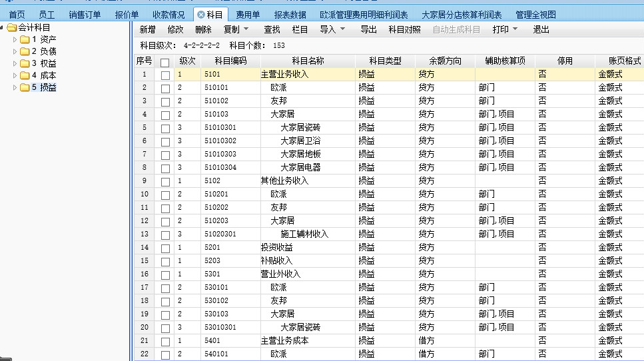Expand the 1 资产 tree node
Viewport: 644px width, 361px height.
pos(15,39)
